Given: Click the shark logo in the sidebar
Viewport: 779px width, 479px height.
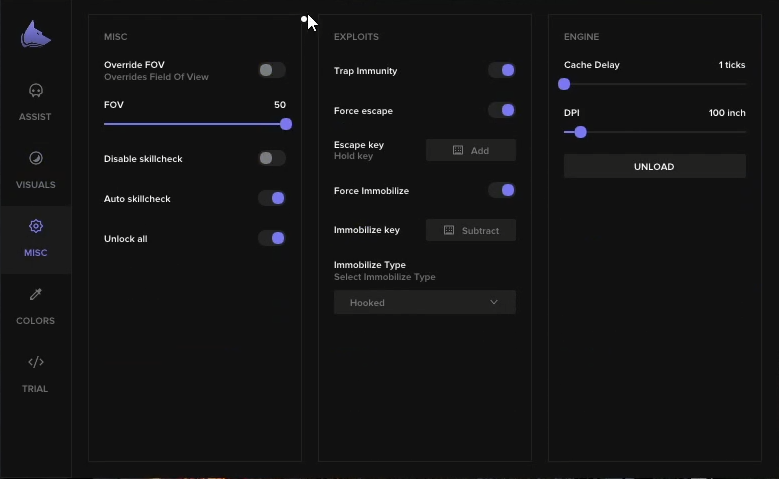Looking at the screenshot, I should click(x=35, y=35).
